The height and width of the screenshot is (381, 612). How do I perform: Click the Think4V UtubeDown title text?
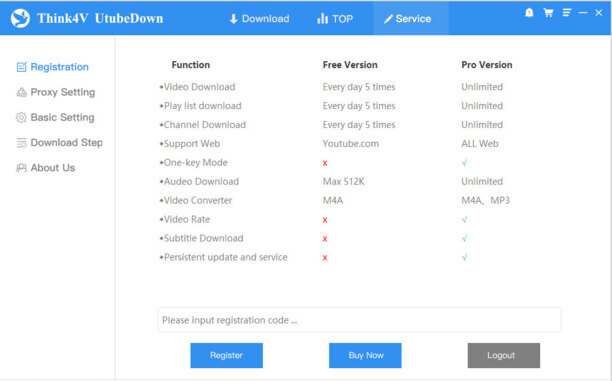point(100,18)
